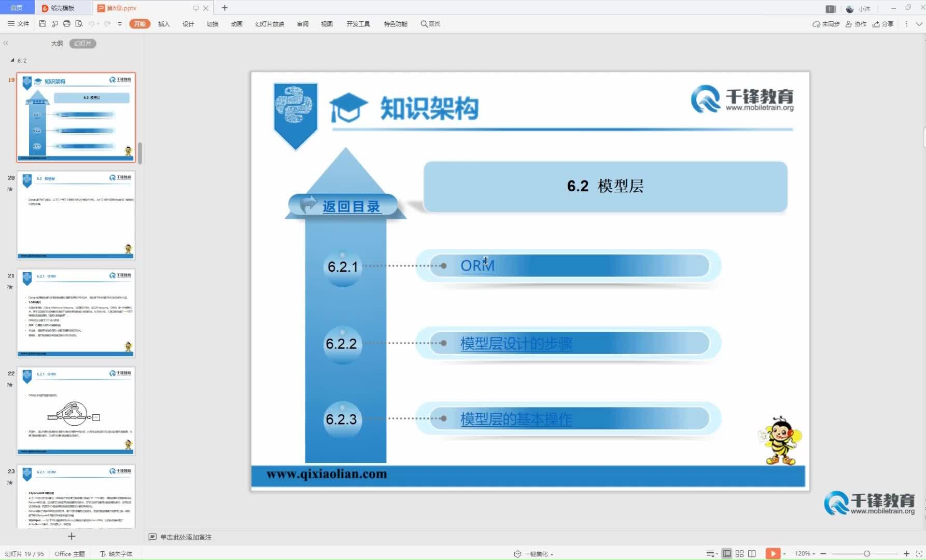Switch to slide sorter view icon
Image resolution: width=926 pixels, height=560 pixels.
pyautogui.click(x=740, y=553)
